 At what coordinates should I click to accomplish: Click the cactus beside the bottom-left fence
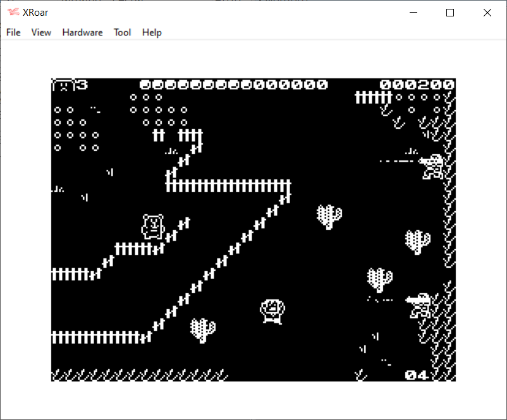coord(203,330)
